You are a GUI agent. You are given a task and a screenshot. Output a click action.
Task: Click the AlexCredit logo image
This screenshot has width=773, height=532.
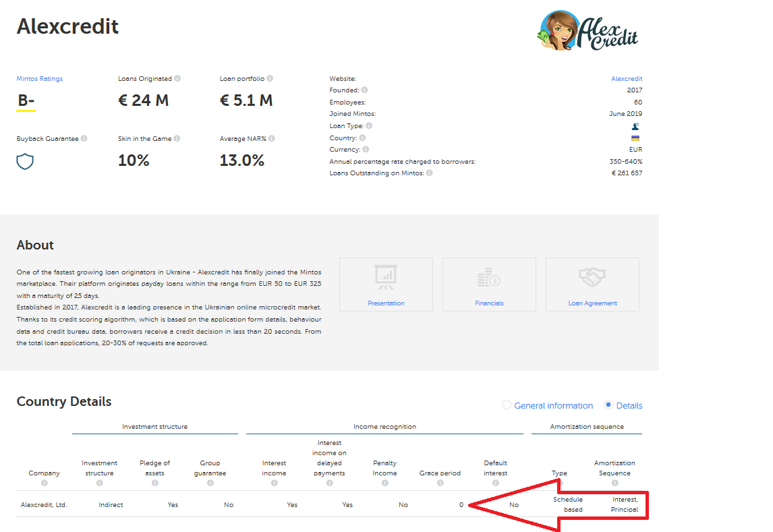(x=588, y=30)
